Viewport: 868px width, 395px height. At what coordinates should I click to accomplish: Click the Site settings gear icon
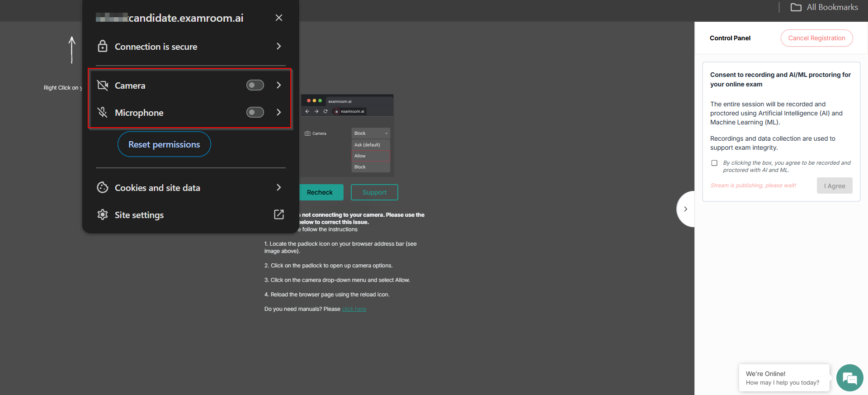(x=103, y=214)
